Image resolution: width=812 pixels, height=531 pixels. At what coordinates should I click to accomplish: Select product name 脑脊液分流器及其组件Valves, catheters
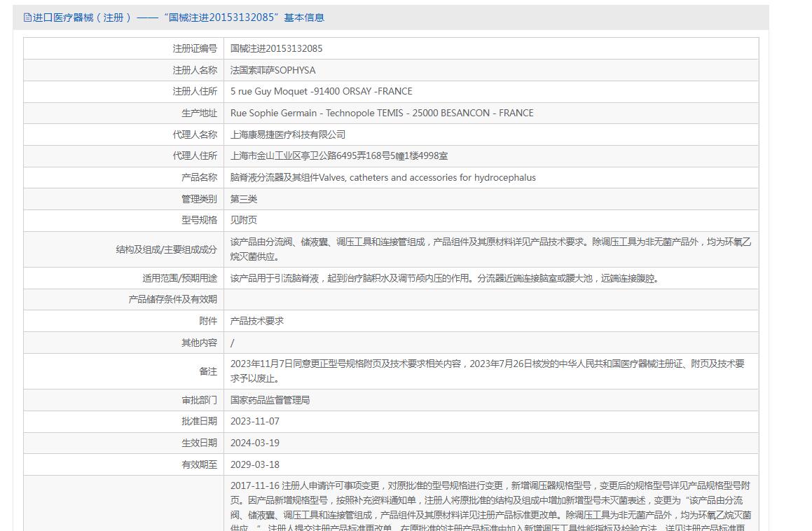(383, 178)
